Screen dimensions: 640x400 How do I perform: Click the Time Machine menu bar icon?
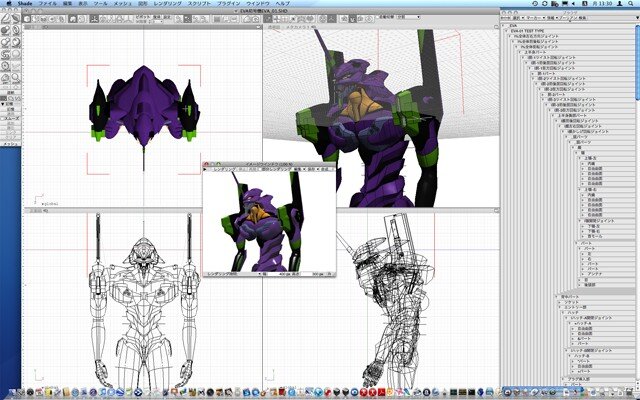536,3
